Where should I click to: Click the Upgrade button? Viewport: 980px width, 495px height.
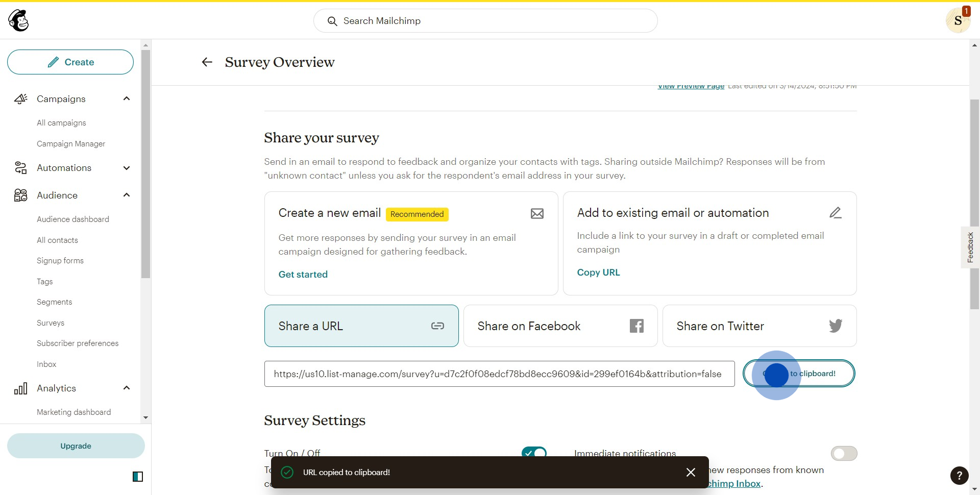(x=76, y=446)
